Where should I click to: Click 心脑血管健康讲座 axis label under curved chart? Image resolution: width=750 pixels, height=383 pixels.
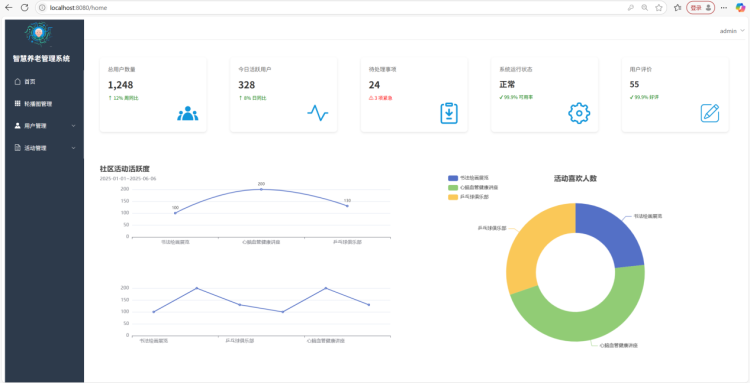pos(261,242)
